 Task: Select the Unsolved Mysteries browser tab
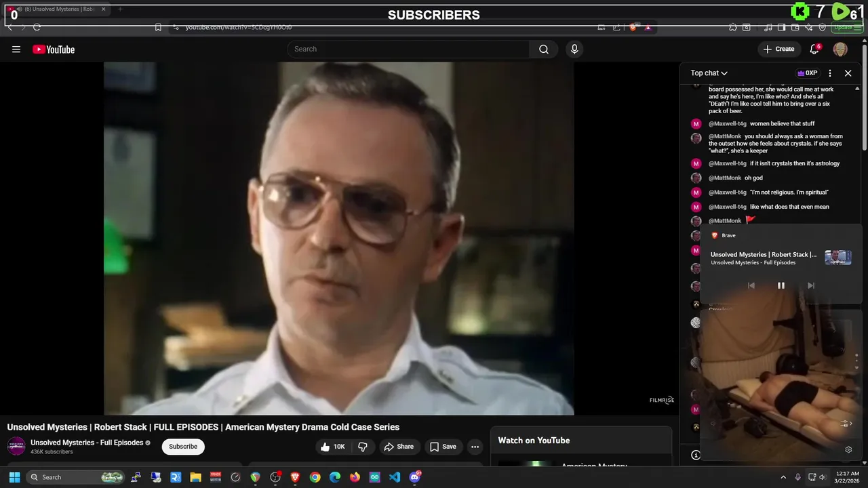tap(57, 9)
